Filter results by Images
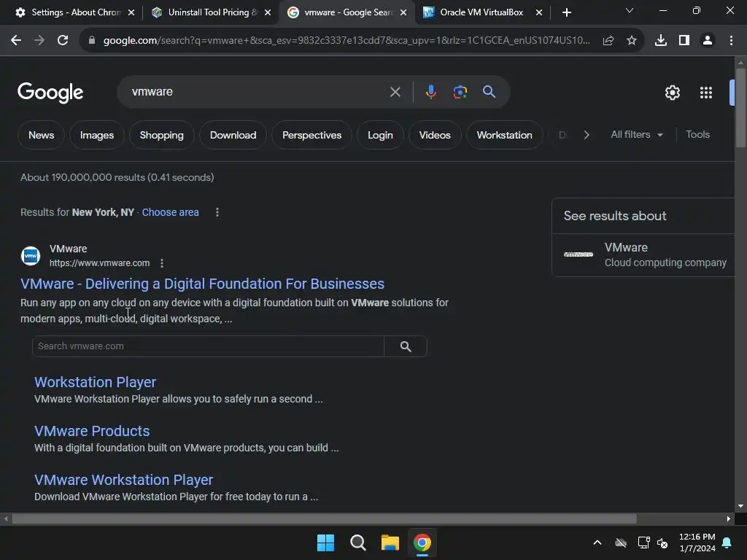 click(97, 135)
